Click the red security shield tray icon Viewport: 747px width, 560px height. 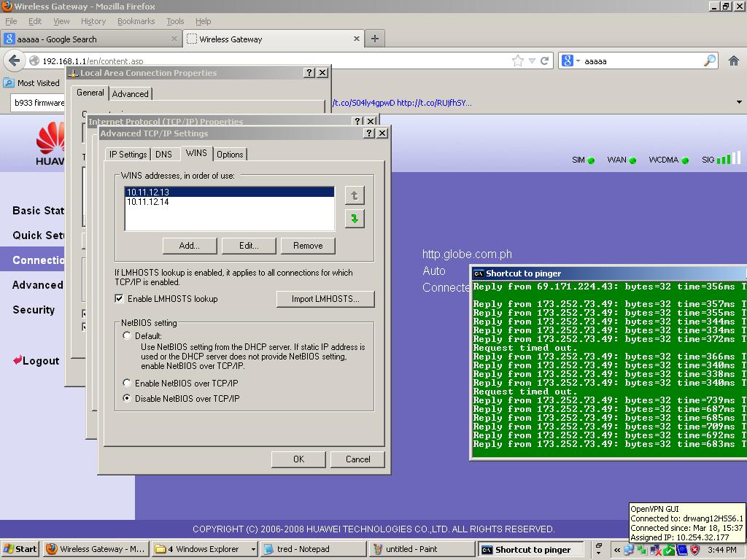695,550
